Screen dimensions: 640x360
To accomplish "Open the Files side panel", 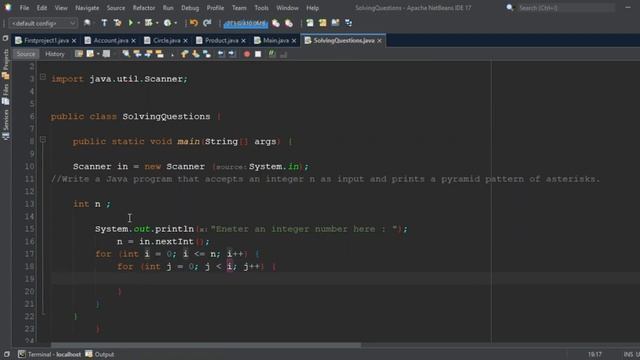I will (x=5, y=95).
